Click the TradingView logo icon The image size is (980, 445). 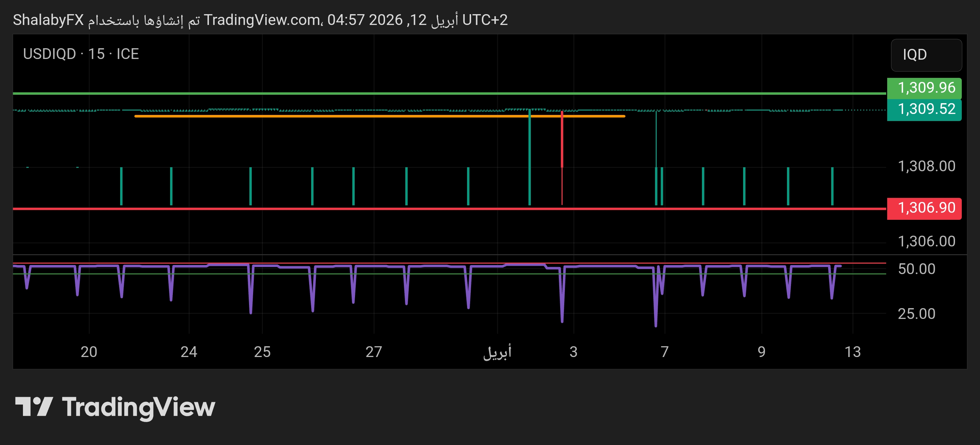[x=33, y=406]
